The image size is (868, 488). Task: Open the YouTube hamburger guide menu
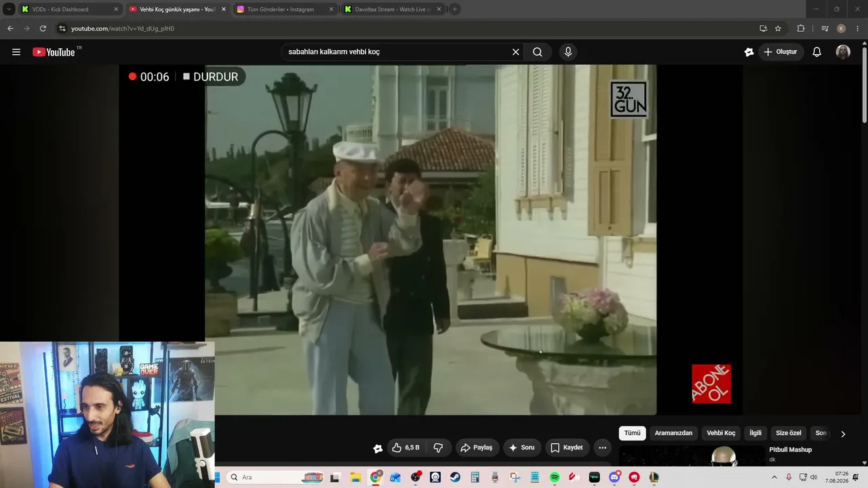point(16,52)
